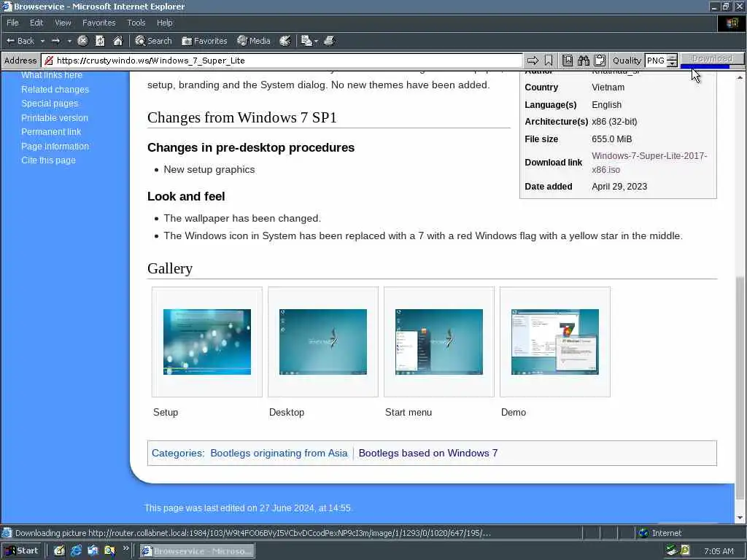Screen dimensions: 747x560
Task: Open the File menu
Action: click(12, 23)
